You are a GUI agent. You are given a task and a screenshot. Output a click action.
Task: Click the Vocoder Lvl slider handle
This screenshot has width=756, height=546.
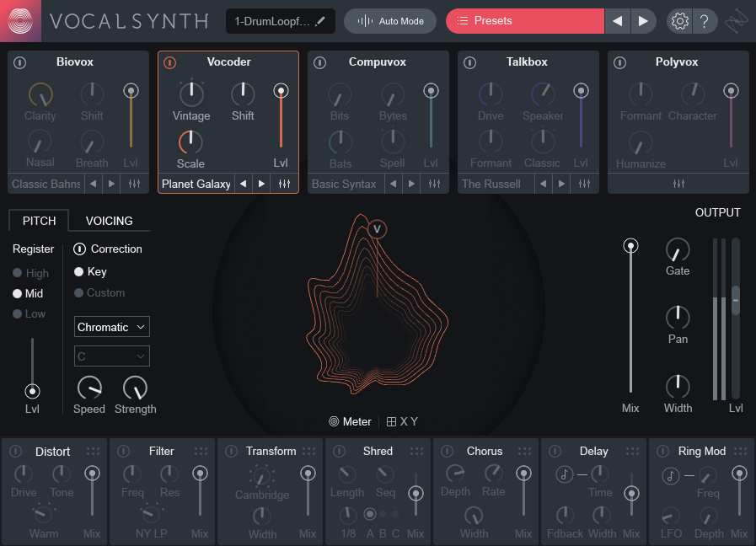pyautogui.click(x=281, y=91)
